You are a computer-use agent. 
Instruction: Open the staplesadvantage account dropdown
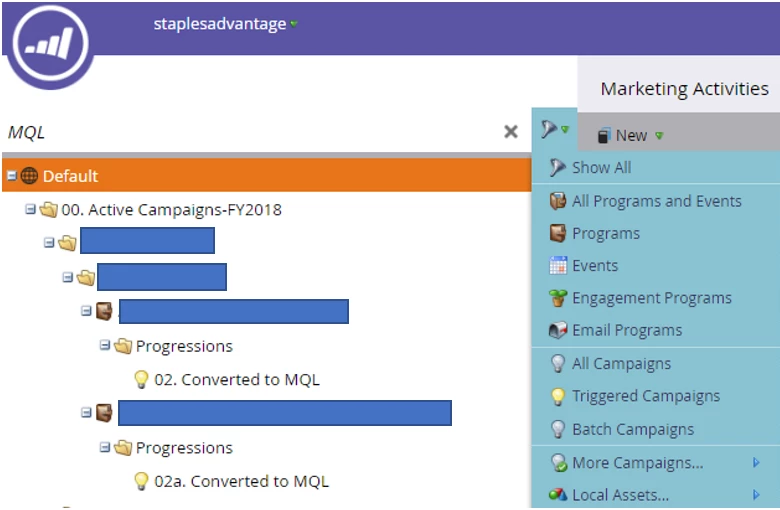point(225,24)
